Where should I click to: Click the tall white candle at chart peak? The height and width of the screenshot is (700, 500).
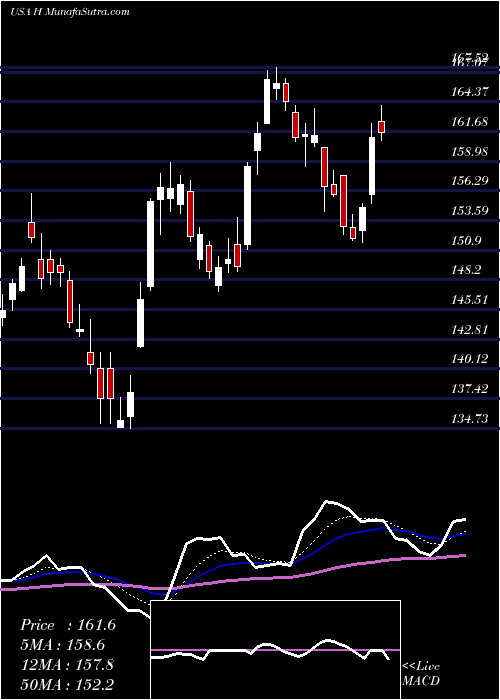click(x=267, y=101)
